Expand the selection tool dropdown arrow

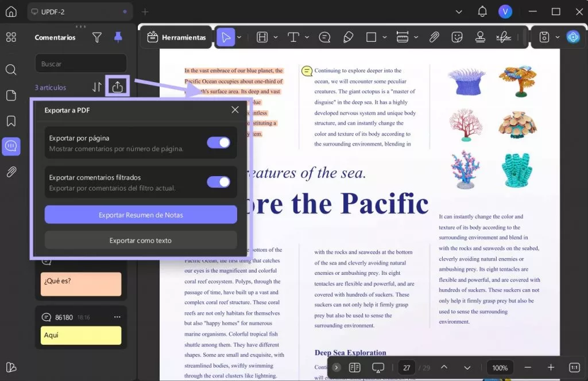point(239,37)
